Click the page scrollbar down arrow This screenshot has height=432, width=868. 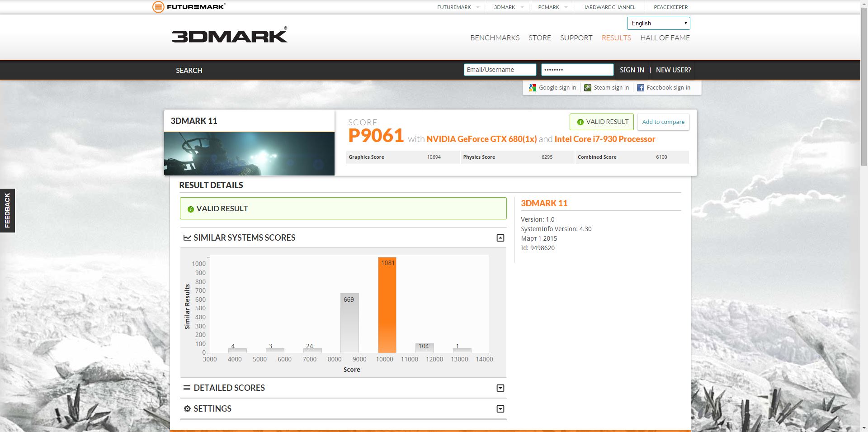click(864, 428)
